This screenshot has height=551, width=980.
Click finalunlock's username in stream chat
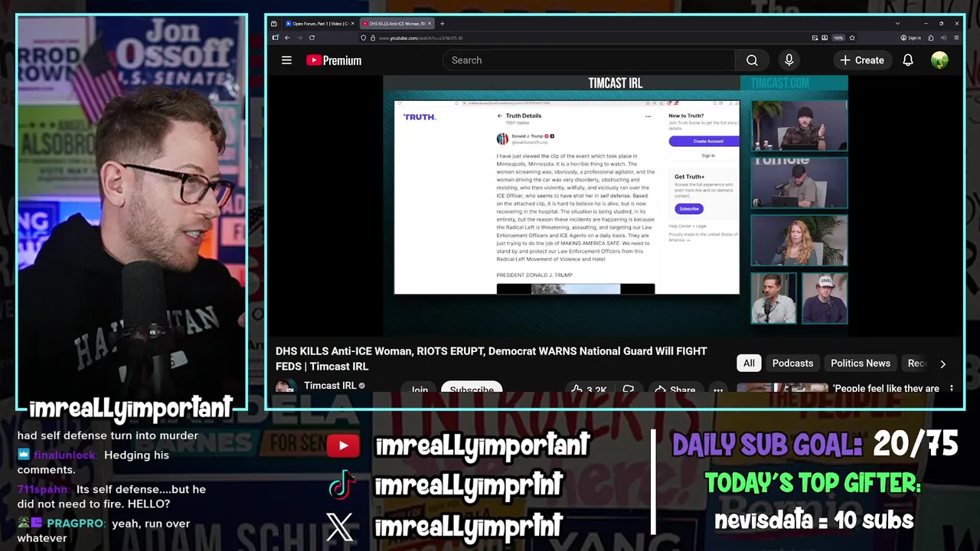coord(64,455)
